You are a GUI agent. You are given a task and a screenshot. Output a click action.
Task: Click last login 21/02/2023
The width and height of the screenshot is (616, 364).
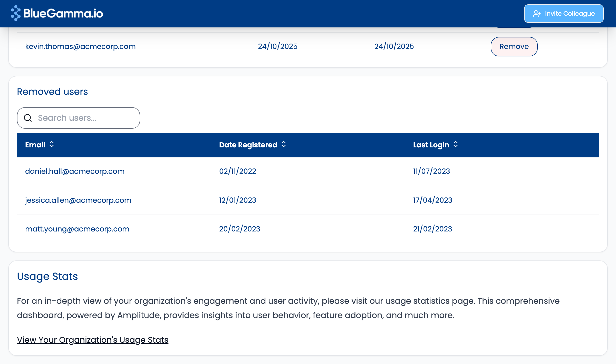tap(433, 229)
